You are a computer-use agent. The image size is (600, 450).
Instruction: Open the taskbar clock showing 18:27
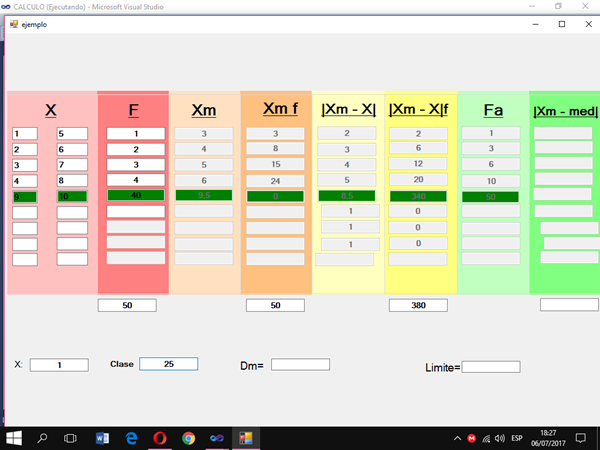pyautogui.click(x=548, y=438)
